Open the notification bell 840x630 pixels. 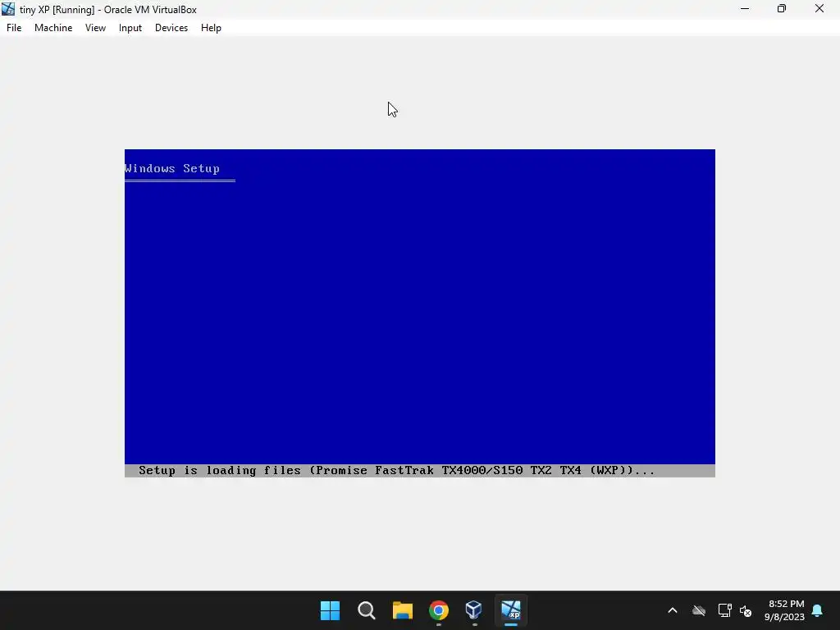817,610
